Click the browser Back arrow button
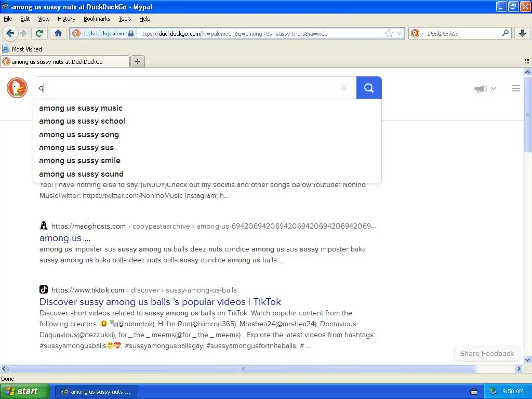The image size is (532, 399). (x=10, y=33)
